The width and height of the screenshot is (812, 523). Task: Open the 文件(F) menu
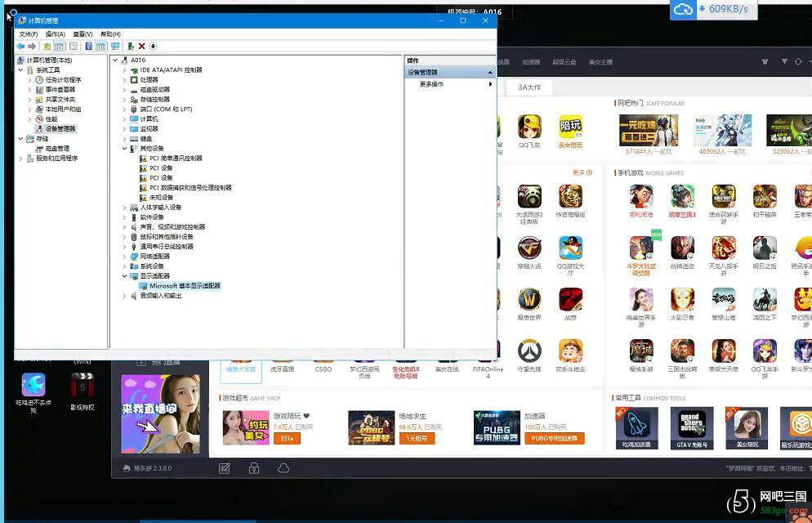pos(29,34)
